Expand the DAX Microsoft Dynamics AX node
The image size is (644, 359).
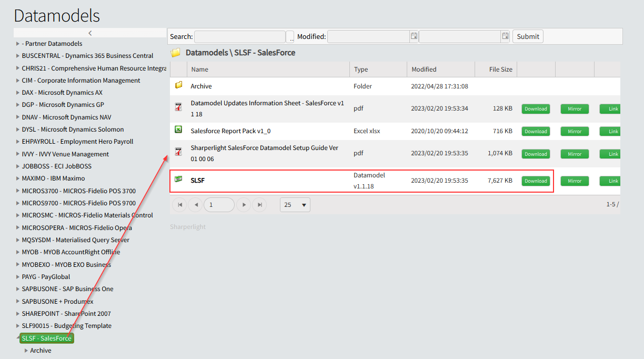tap(17, 93)
